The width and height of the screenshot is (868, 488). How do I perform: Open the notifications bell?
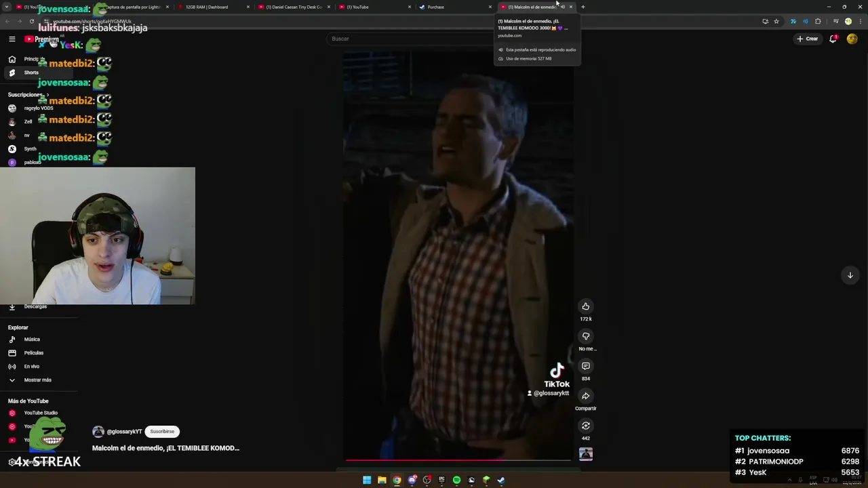click(833, 39)
